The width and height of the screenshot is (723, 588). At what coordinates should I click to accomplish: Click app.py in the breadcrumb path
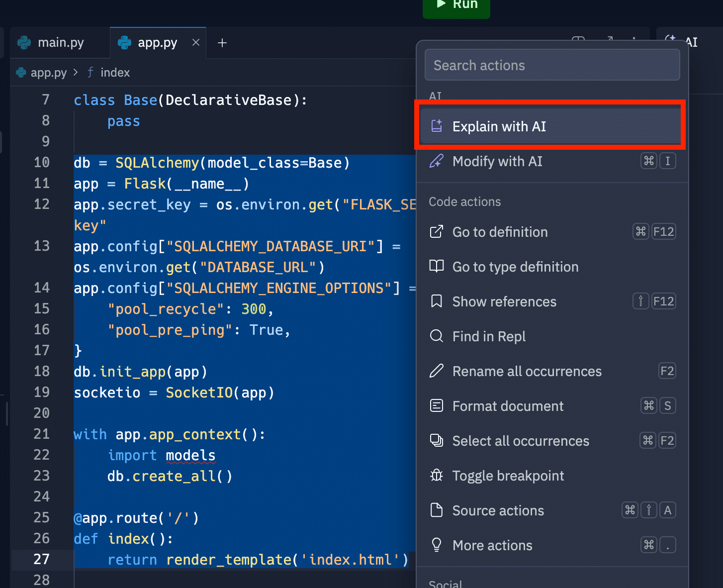[x=48, y=73]
